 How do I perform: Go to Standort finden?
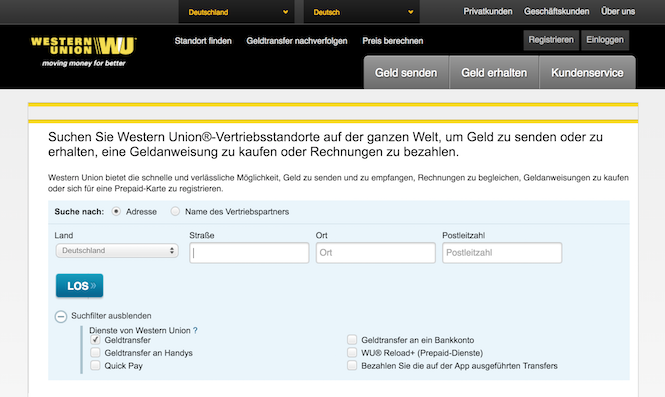tap(203, 41)
